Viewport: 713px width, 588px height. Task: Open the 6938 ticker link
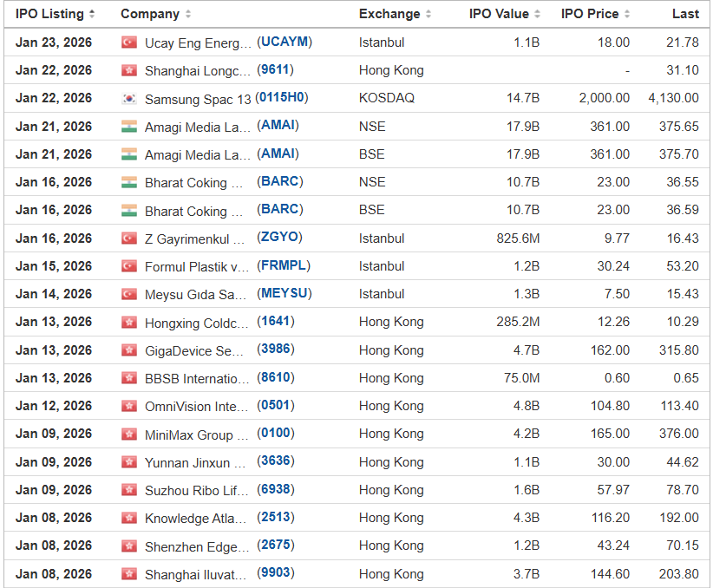276,489
